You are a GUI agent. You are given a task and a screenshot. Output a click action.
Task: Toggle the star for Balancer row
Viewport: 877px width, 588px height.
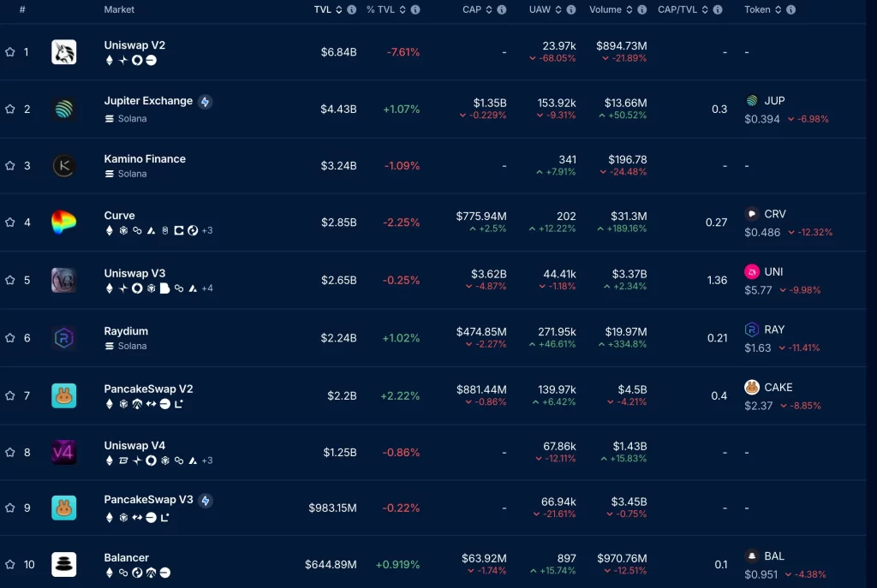click(10, 565)
